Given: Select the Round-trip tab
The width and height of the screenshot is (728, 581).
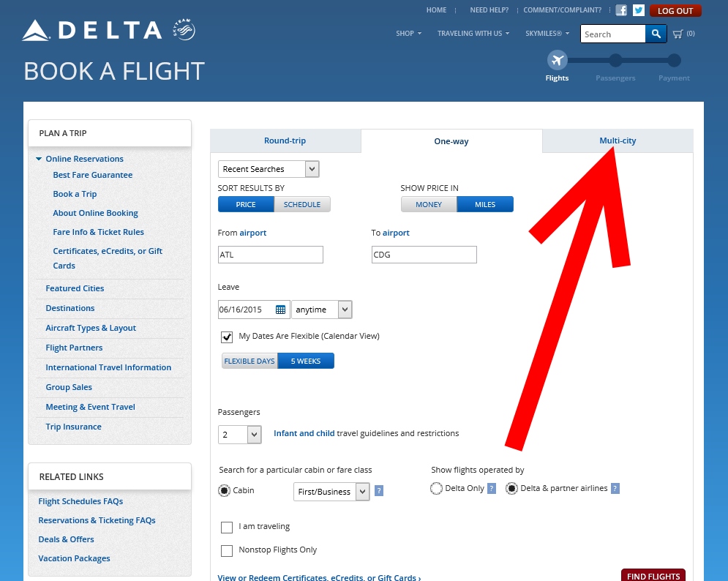Looking at the screenshot, I should [x=285, y=140].
